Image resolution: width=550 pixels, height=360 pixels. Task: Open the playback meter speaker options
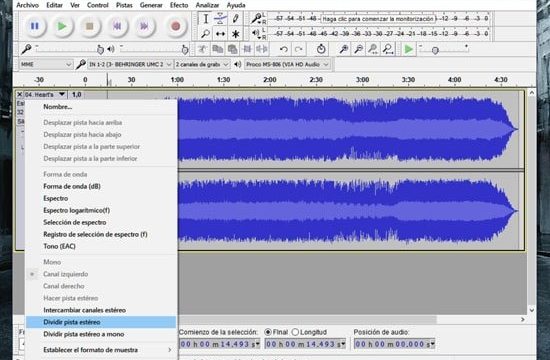click(256, 34)
